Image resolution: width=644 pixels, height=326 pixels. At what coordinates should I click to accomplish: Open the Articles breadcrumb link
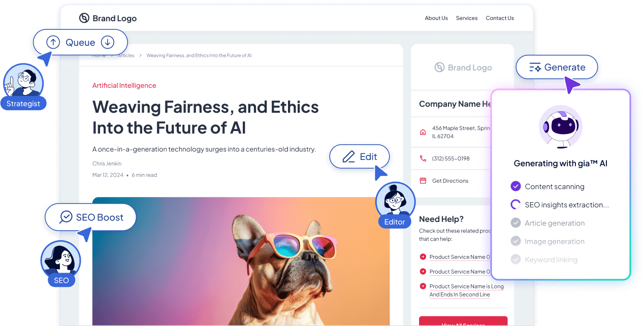click(126, 55)
